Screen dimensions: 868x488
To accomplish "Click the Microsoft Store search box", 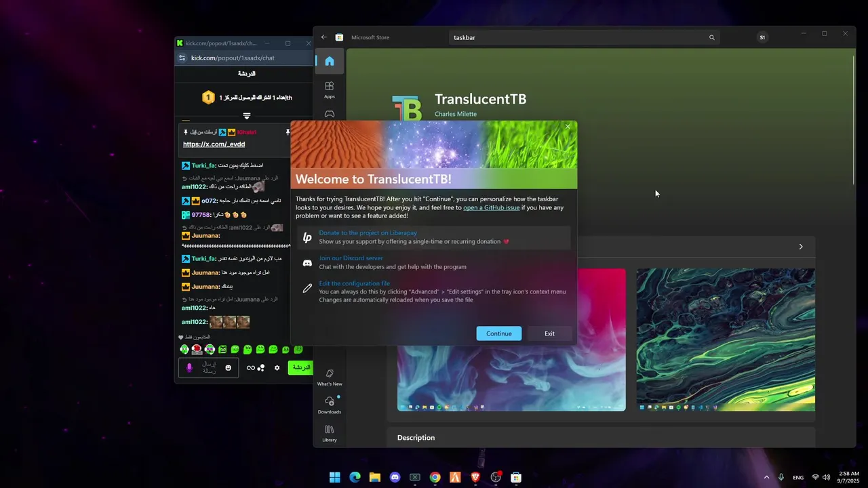I will pyautogui.click(x=583, y=37).
